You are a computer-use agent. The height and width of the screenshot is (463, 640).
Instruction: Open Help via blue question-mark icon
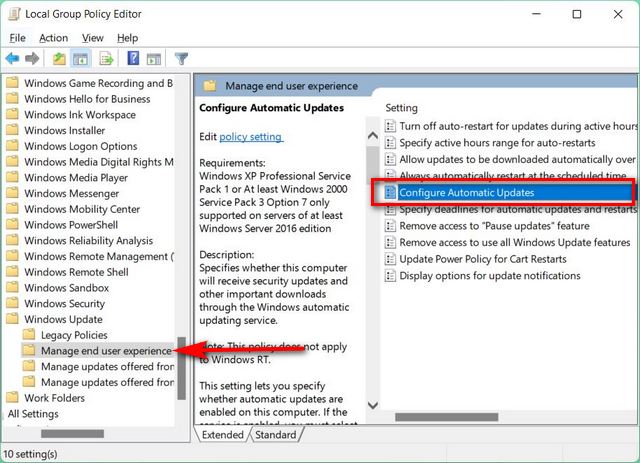tap(133, 59)
